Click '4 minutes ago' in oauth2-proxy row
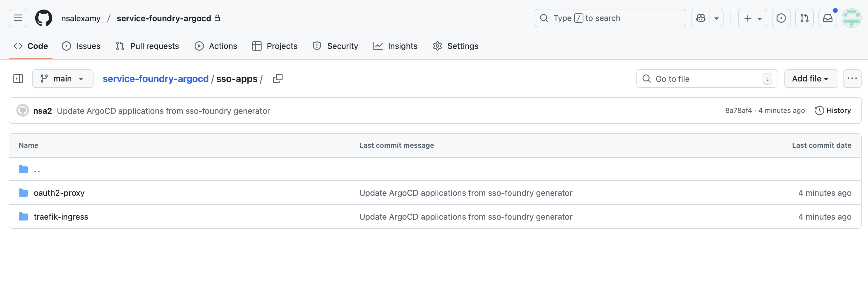 point(825,193)
